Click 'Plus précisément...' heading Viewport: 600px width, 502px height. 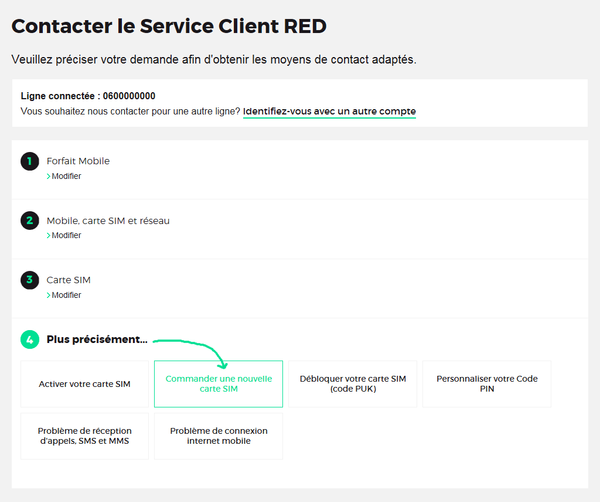click(97, 339)
